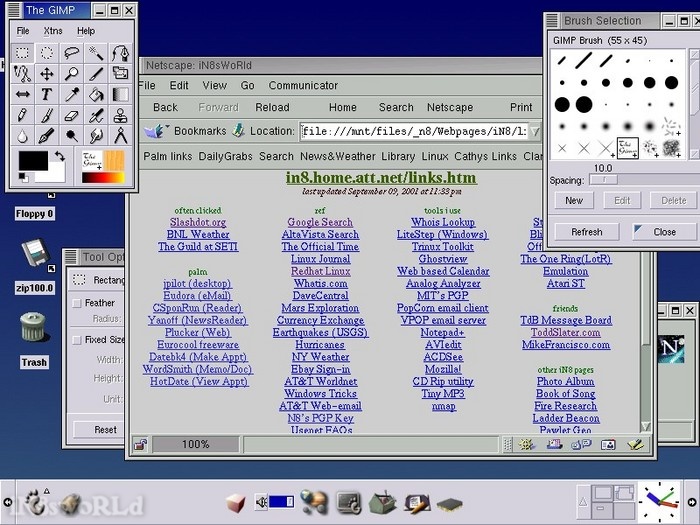Select the Eraser tool

[x=71, y=115]
